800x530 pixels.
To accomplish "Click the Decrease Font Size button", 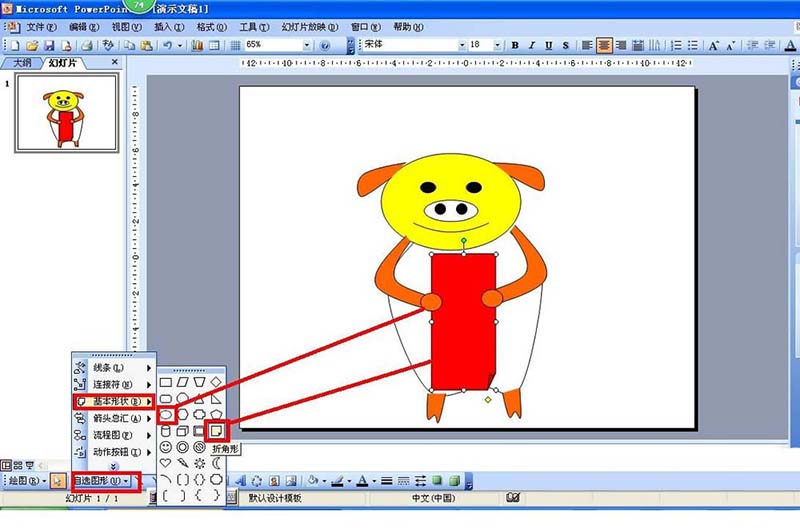I will [731, 45].
